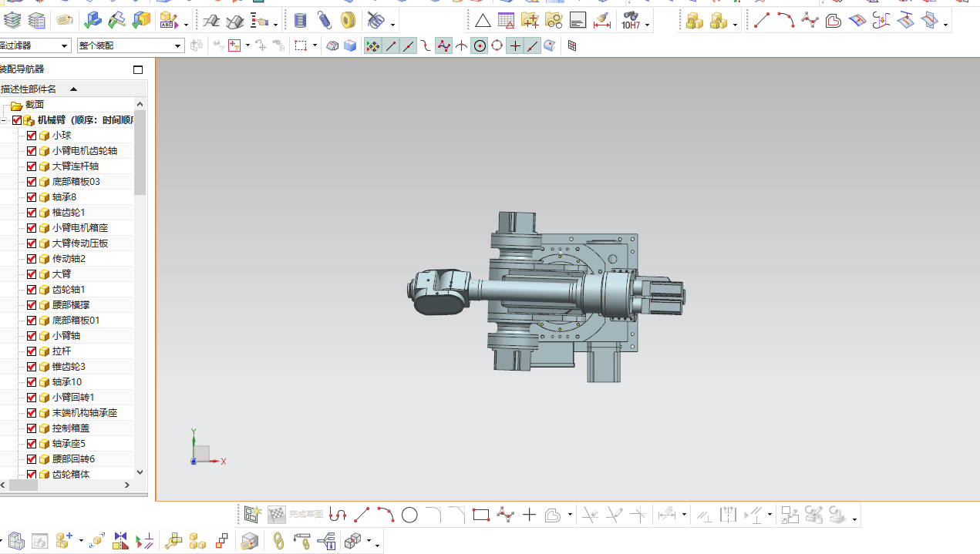The width and height of the screenshot is (980, 554).
Task: Select the 传动轴2 component in tree
Action: (67, 259)
